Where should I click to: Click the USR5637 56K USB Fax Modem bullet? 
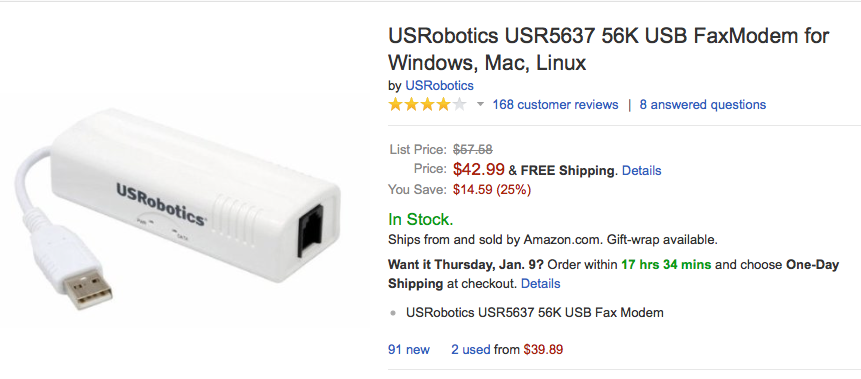pos(535,313)
